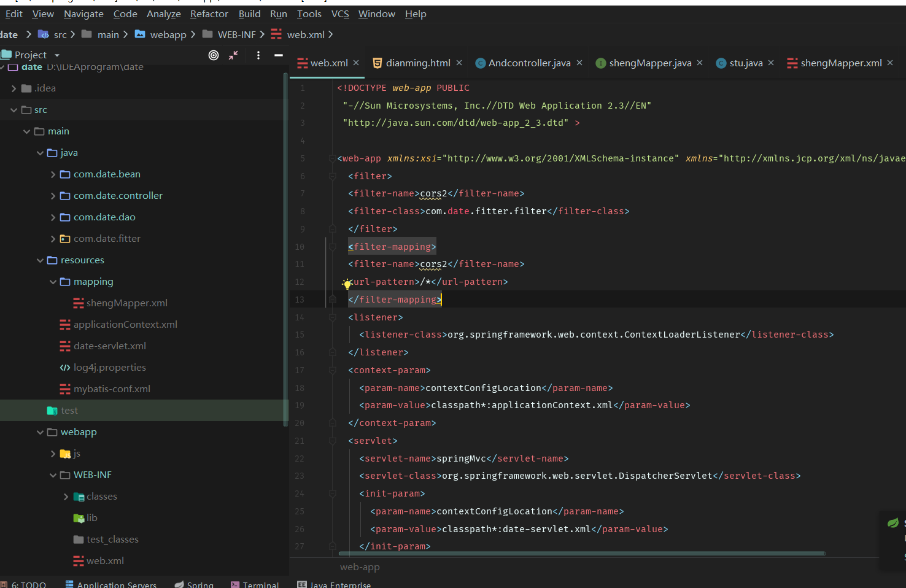Image resolution: width=906 pixels, height=588 pixels.
Task: Open the Project panel options menu (three dots)
Action: pyautogui.click(x=258, y=55)
